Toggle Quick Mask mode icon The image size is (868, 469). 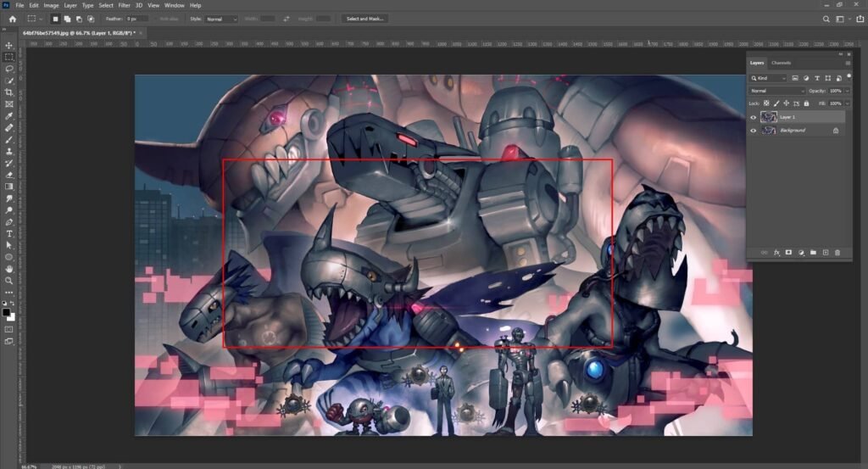click(x=8, y=330)
